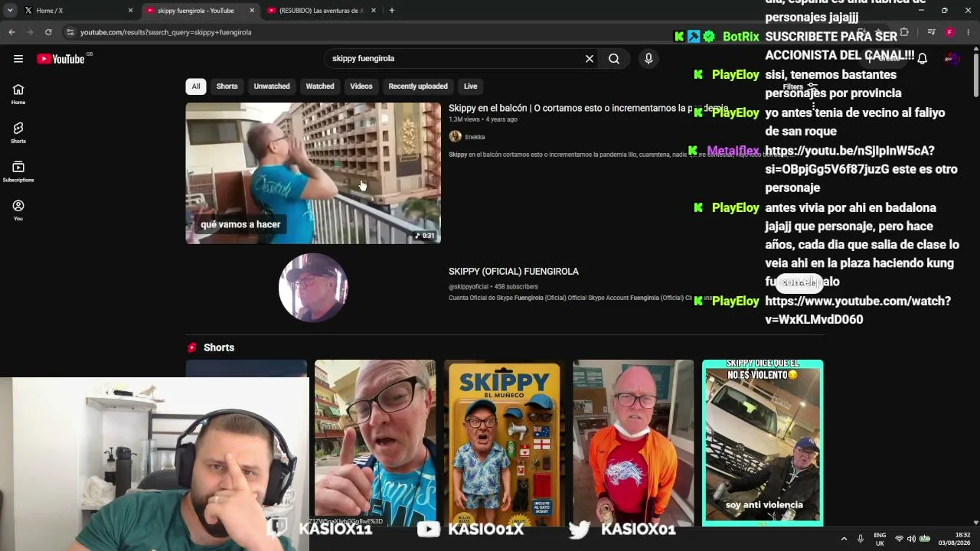
Task: Filter results by Videos chip
Action: (361, 86)
